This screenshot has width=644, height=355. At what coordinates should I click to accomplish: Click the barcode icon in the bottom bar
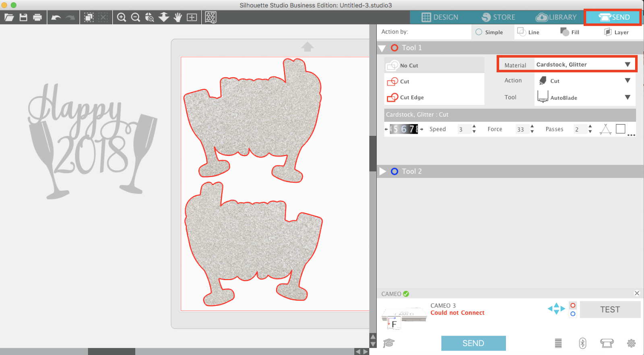[558, 343]
